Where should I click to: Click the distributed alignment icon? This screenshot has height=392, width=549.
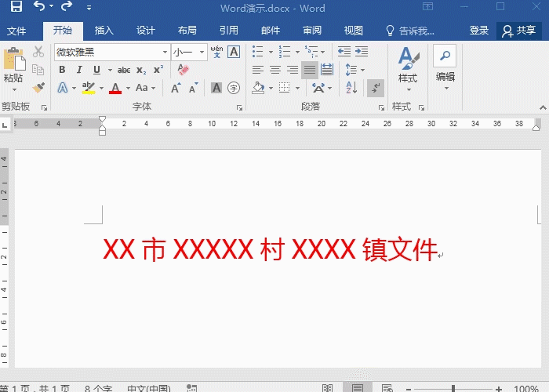[x=327, y=70]
